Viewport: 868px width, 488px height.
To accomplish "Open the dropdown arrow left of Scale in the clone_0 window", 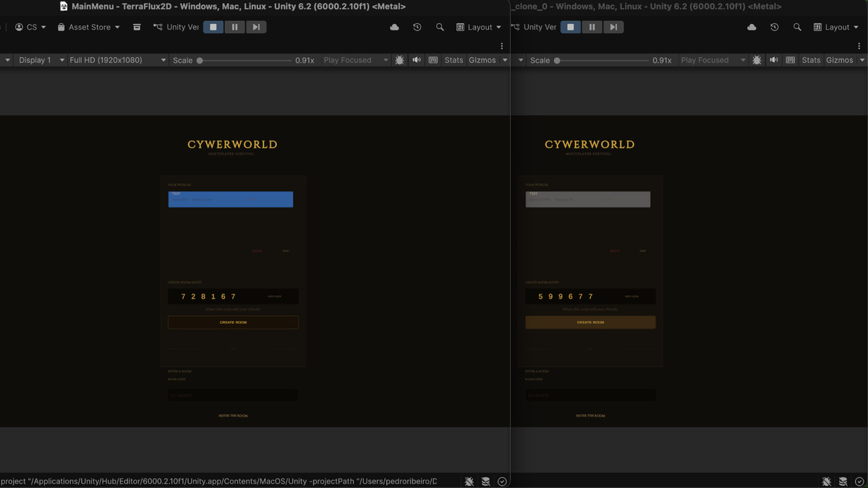I will (x=520, y=60).
